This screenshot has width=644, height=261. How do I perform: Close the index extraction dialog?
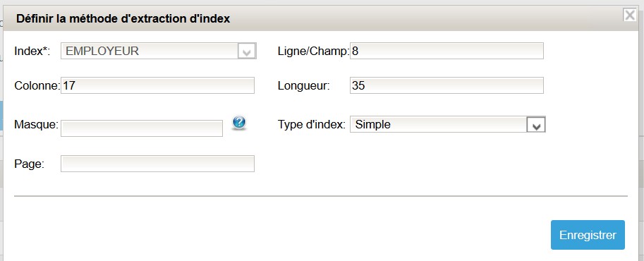pyautogui.click(x=630, y=16)
